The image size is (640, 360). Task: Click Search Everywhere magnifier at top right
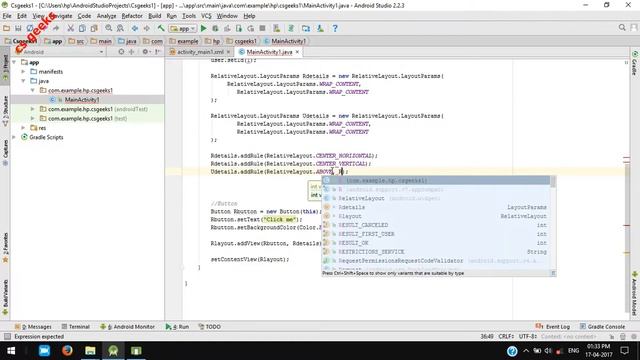[x=622, y=27]
